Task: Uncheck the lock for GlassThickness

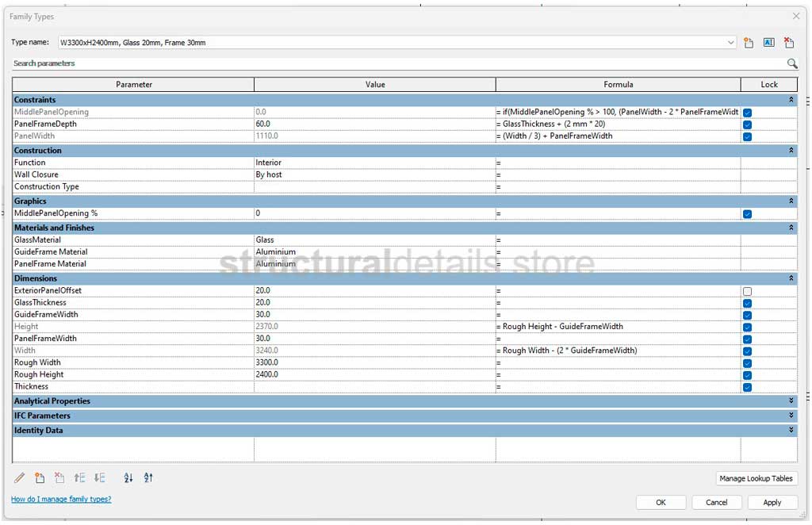Action: pyautogui.click(x=747, y=303)
